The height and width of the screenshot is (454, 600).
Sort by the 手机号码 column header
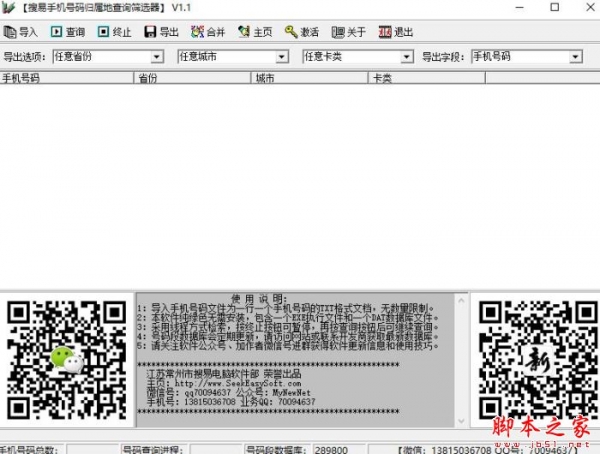coord(67,78)
